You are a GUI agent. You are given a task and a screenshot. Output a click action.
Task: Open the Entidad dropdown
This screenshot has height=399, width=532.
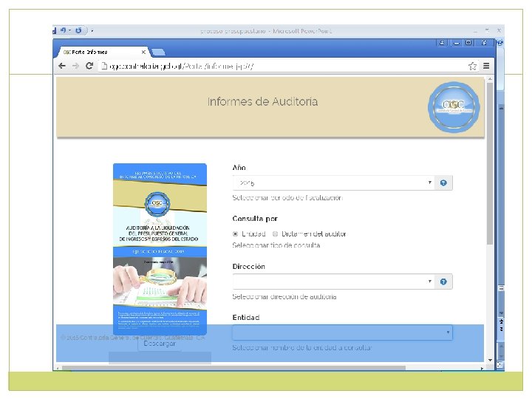pos(342,332)
